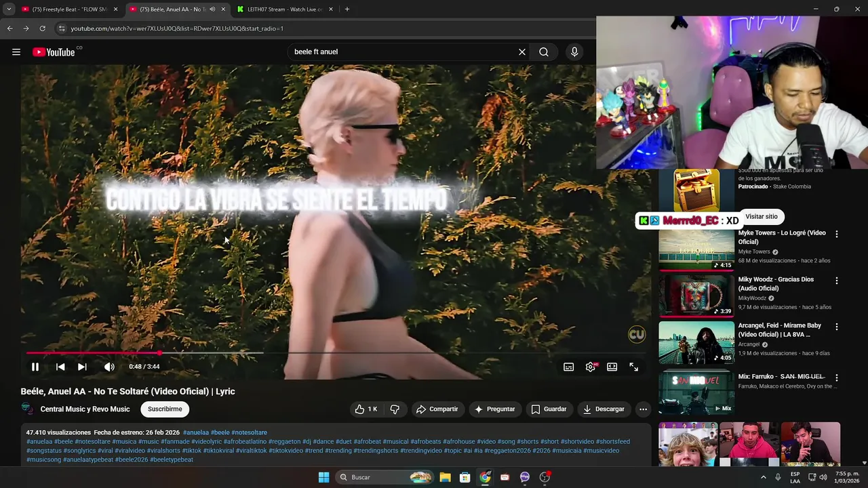
Task: Go forward in browser history
Action: pyautogui.click(x=26, y=28)
